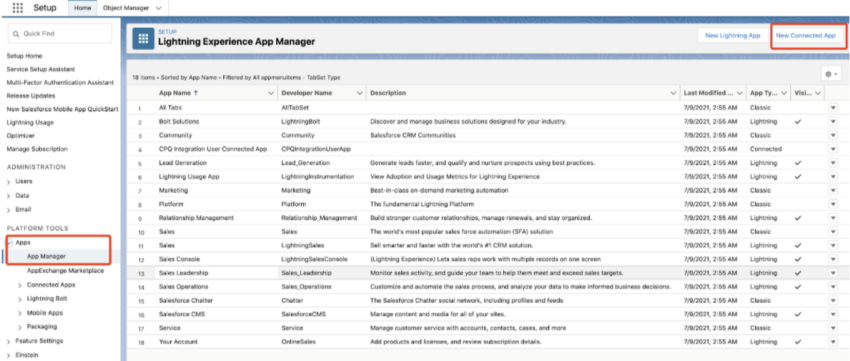The width and height of the screenshot is (850, 361).
Task: Open New Salesforce Mobile App QuickStart
Action: click(62, 109)
